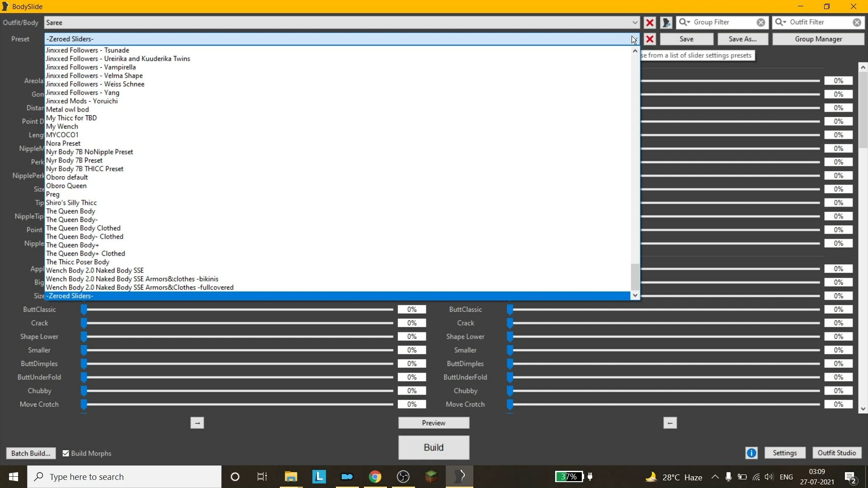Click the BodySlide taskbar icon

(x=460, y=477)
